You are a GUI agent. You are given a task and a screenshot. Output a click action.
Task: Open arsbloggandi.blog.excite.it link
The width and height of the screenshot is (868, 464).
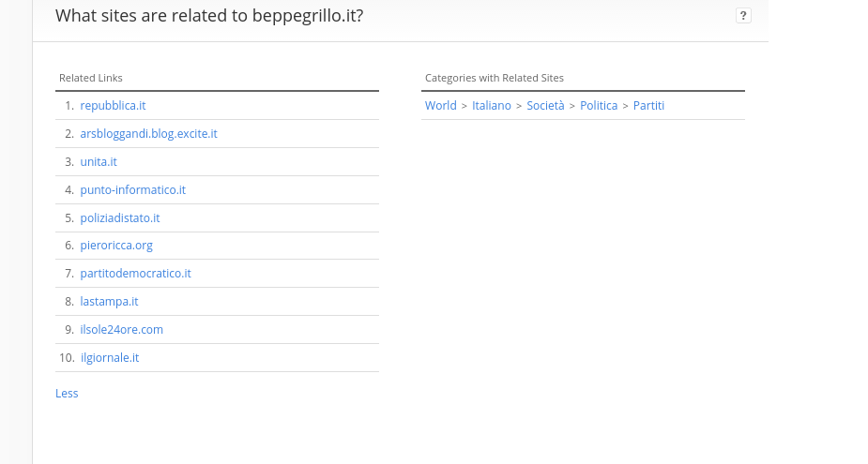[148, 134]
